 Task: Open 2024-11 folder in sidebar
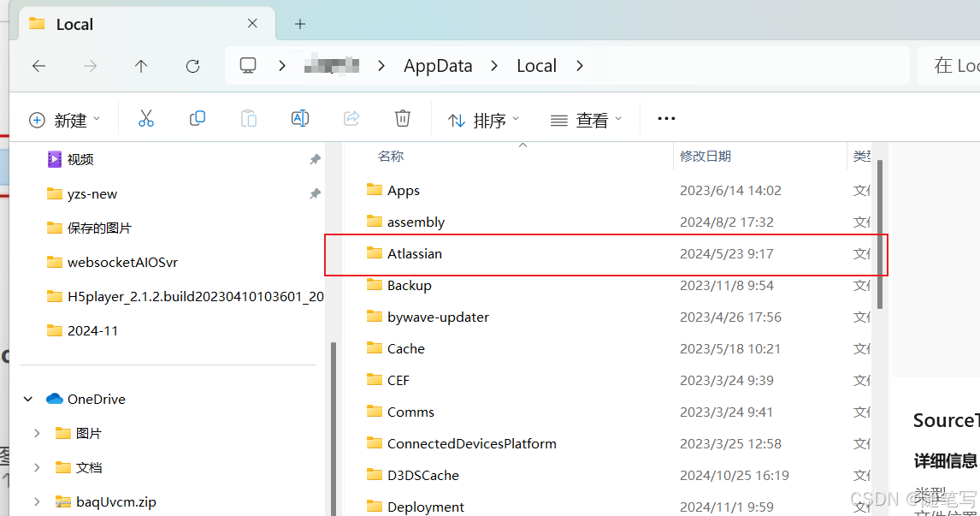pos(92,331)
